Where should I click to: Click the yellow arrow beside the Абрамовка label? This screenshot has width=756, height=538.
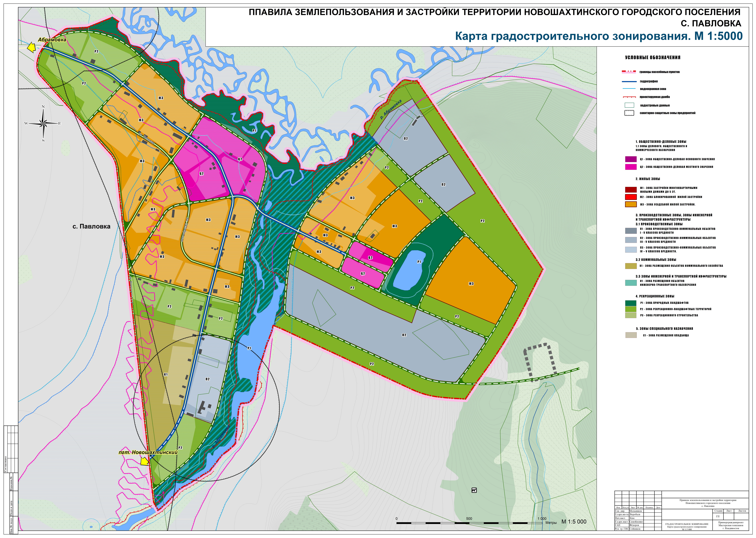point(31,47)
